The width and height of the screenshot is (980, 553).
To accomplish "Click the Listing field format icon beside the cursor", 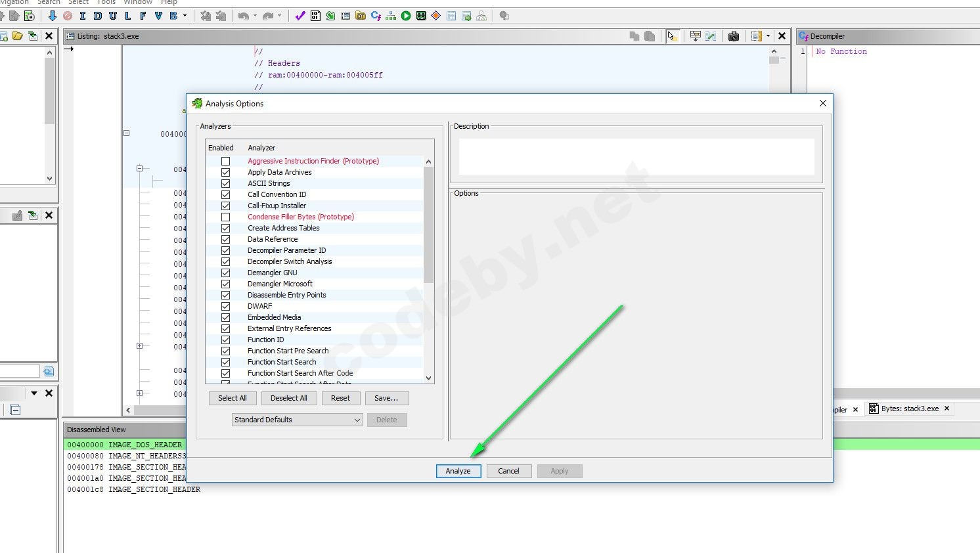I will click(x=695, y=36).
